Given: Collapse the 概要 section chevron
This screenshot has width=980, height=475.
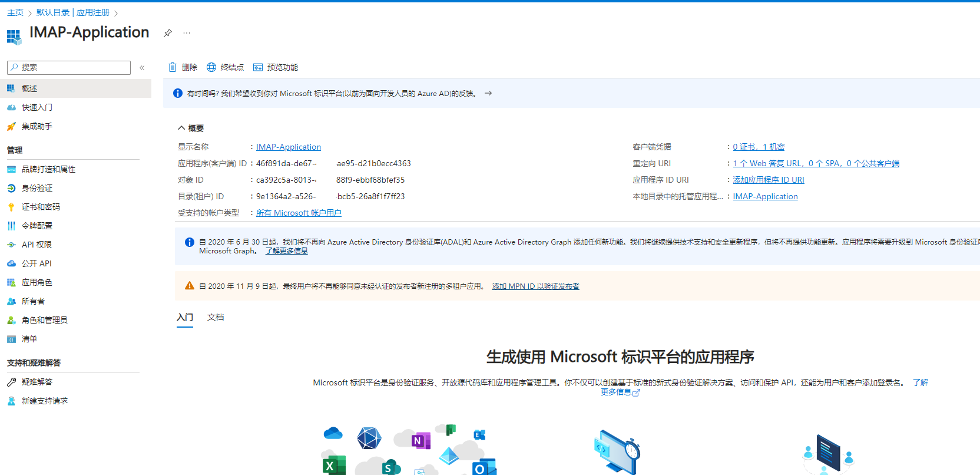Looking at the screenshot, I should (x=181, y=128).
